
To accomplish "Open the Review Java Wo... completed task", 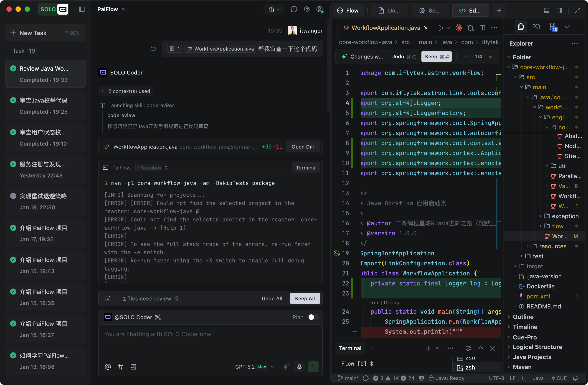I will (46, 74).
